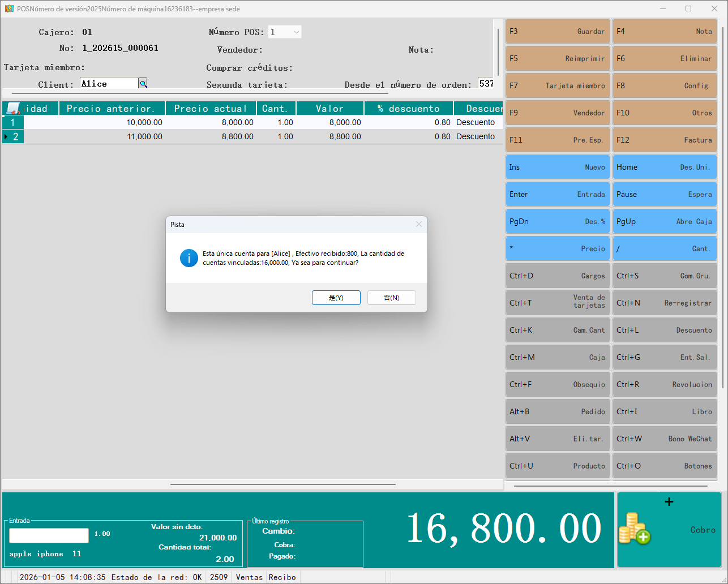Click the horizontal scrollbar below the item table
The height and width of the screenshot is (584, 728).
point(282,484)
